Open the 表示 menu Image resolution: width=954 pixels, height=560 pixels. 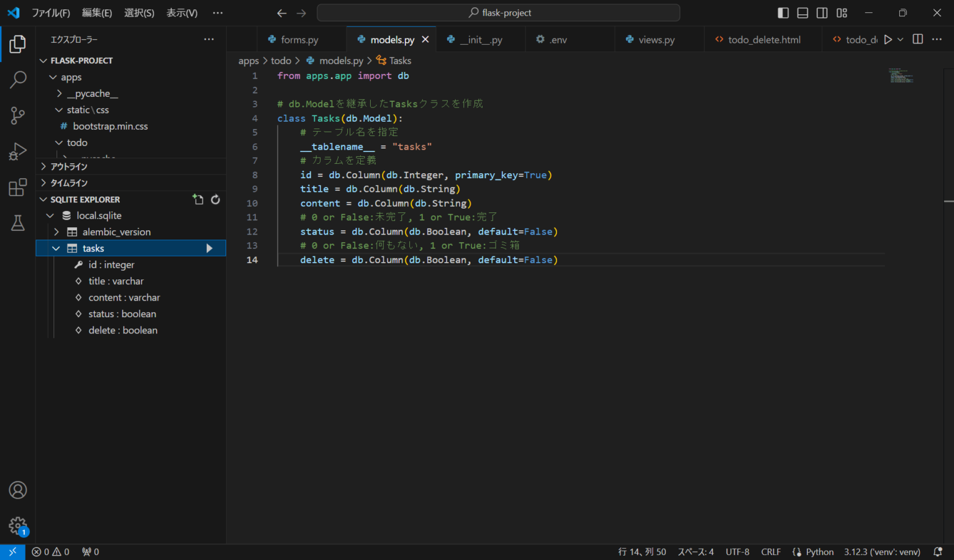[181, 12]
